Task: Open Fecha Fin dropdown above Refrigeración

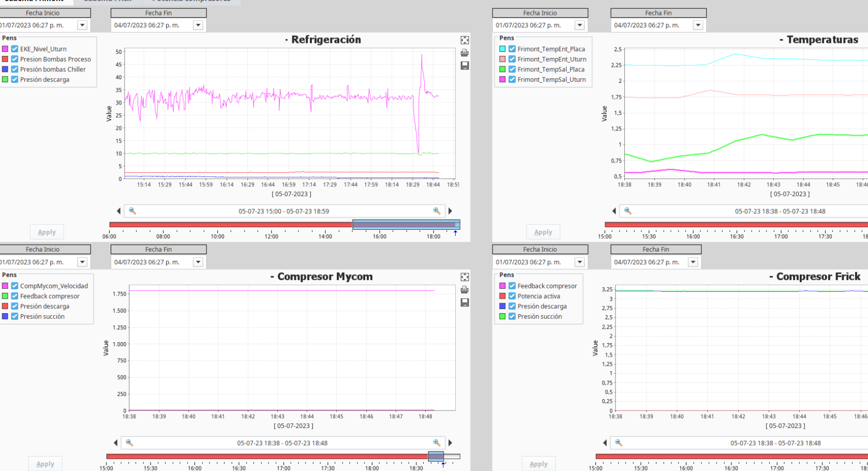Action: pos(198,25)
